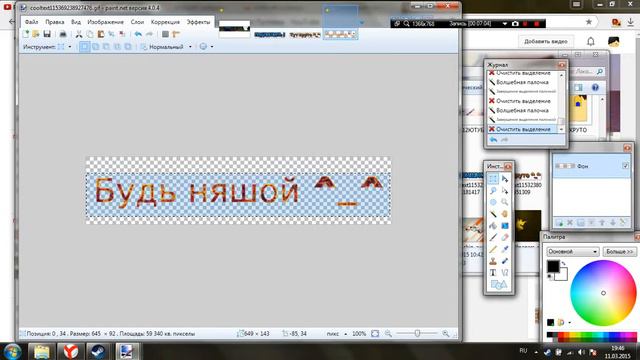The height and width of the screenshot is (360, 640).
Task: Select the Pan hand tool
Action: pos(505,214)
